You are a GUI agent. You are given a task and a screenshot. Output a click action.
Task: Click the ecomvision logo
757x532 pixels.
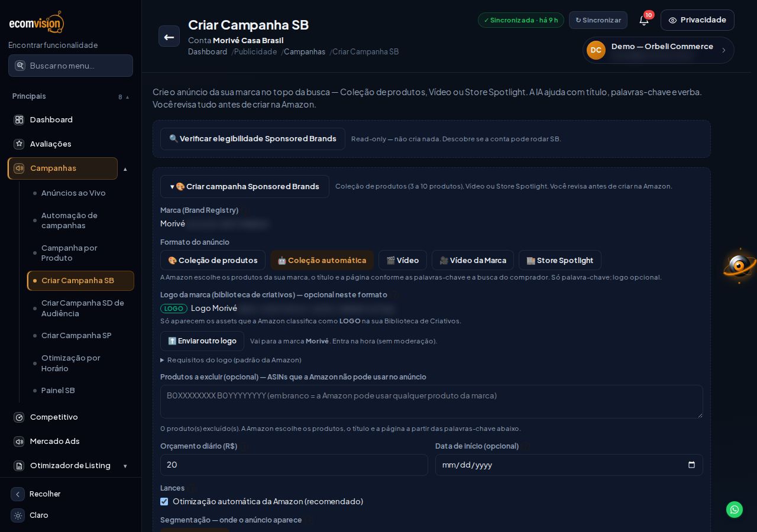(36, 22)
